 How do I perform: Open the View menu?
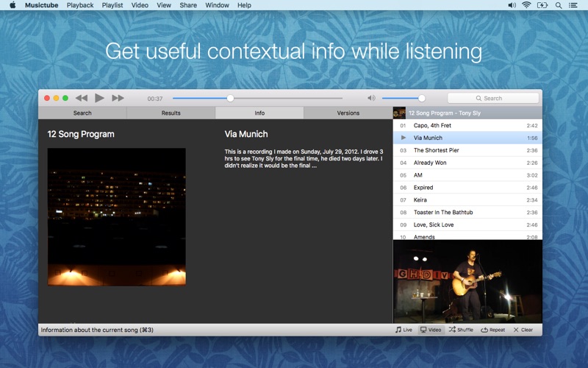click(x=164, y=5)
